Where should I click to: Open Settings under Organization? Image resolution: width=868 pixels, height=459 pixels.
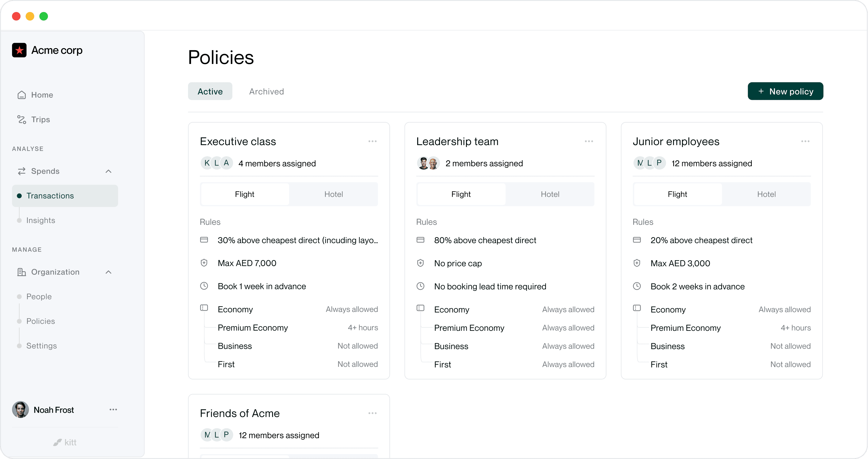pos(42,346)
